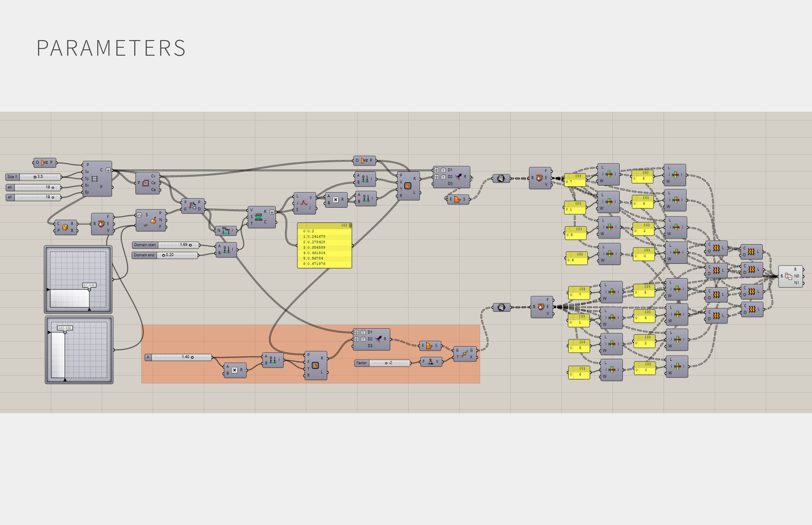Select the Rectangle component inside the orange group
Viewport: 812px width, 525px height.
coord(315,365)
